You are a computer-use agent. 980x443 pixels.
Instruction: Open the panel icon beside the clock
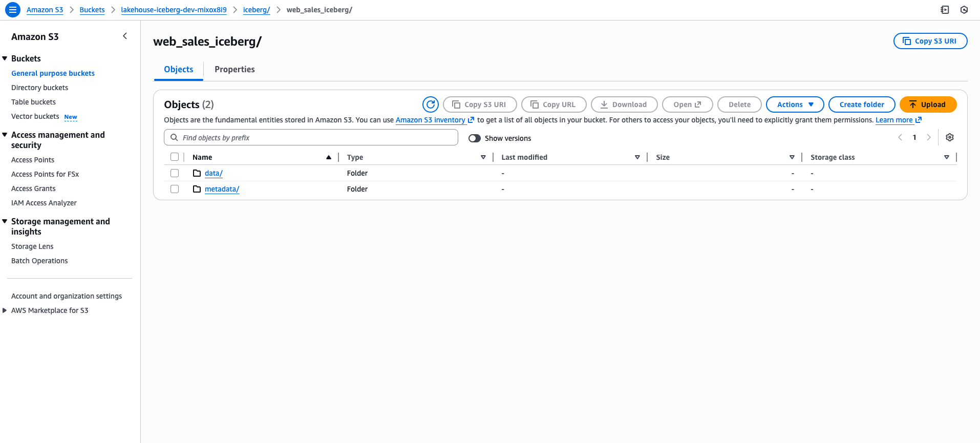(945, 10)
